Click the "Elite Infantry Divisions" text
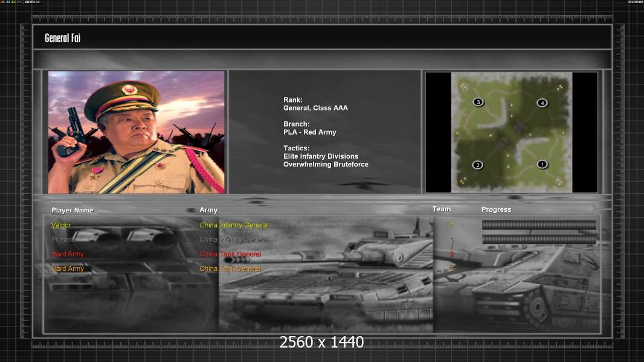This screenshot has width=644, height=362. (x=321, y=156)
